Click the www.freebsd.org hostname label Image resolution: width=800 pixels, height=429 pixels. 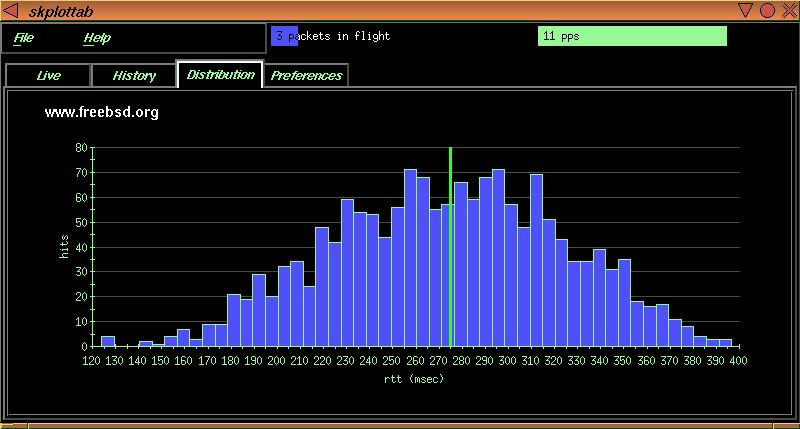[x=102, y=112]
